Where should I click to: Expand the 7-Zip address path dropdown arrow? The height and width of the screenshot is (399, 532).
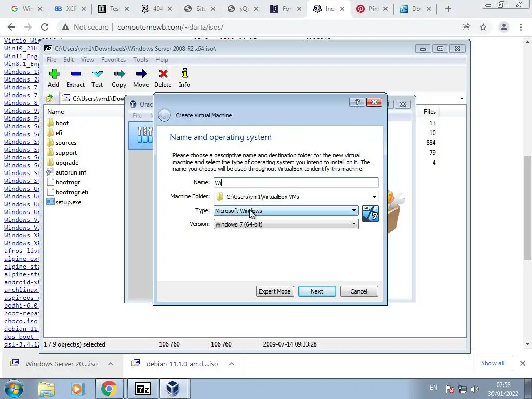click(462, 99)
